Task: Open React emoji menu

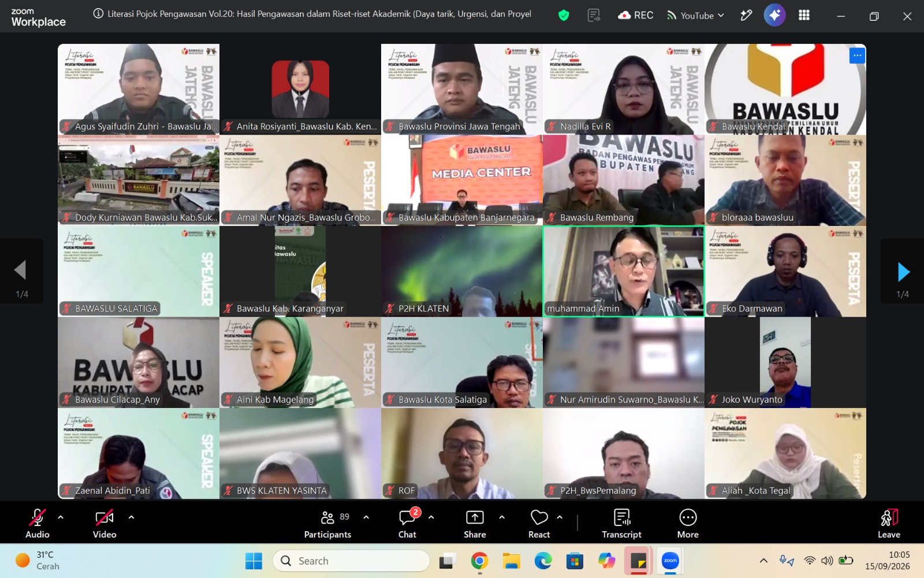Action: (539, 523)
